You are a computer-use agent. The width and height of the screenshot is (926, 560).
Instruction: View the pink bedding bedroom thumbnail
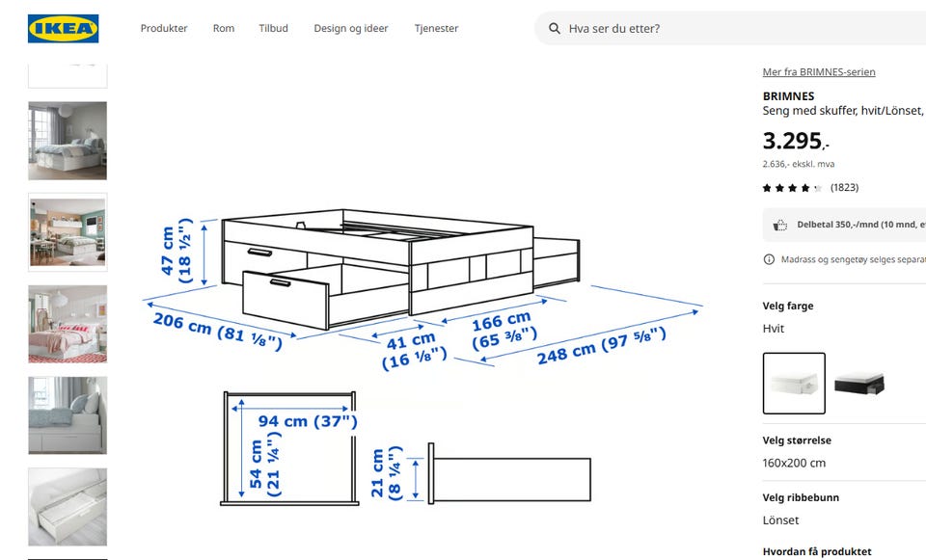[x=68, y=324]
